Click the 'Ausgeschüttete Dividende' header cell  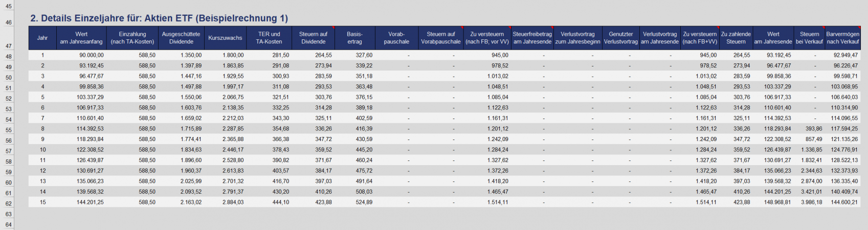[181, 38]
